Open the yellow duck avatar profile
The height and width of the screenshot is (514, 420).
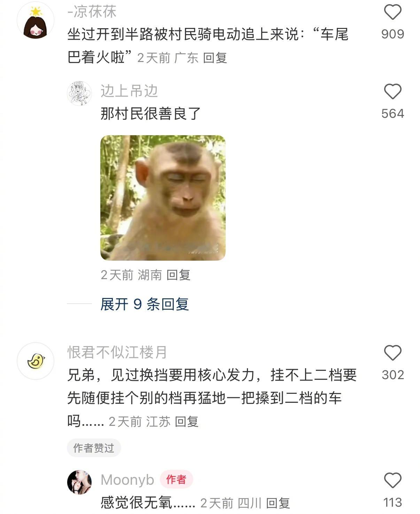coord(36,361)
